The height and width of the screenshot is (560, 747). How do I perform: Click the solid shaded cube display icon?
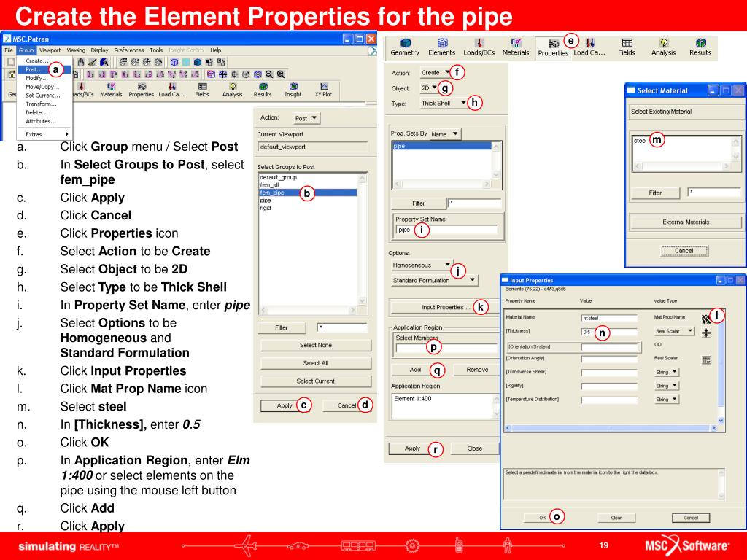click(x=197, y=63)
